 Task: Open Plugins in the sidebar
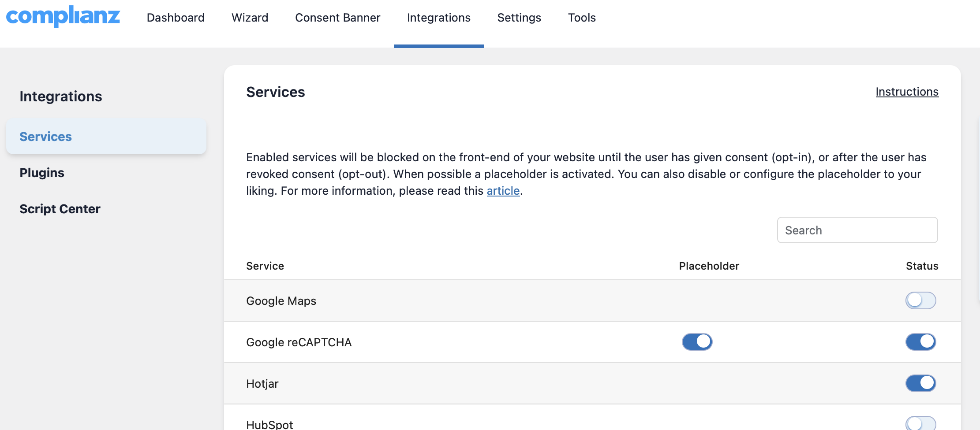click(42, 173)
